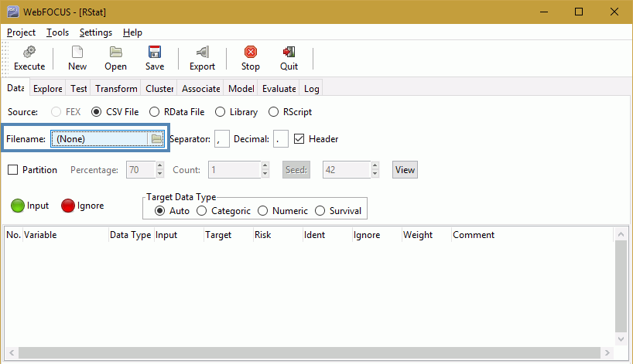The image size is (633, 364).
Task: Run the Execute toolbar button
Action: pyautogui.click(x=29, y=59)
